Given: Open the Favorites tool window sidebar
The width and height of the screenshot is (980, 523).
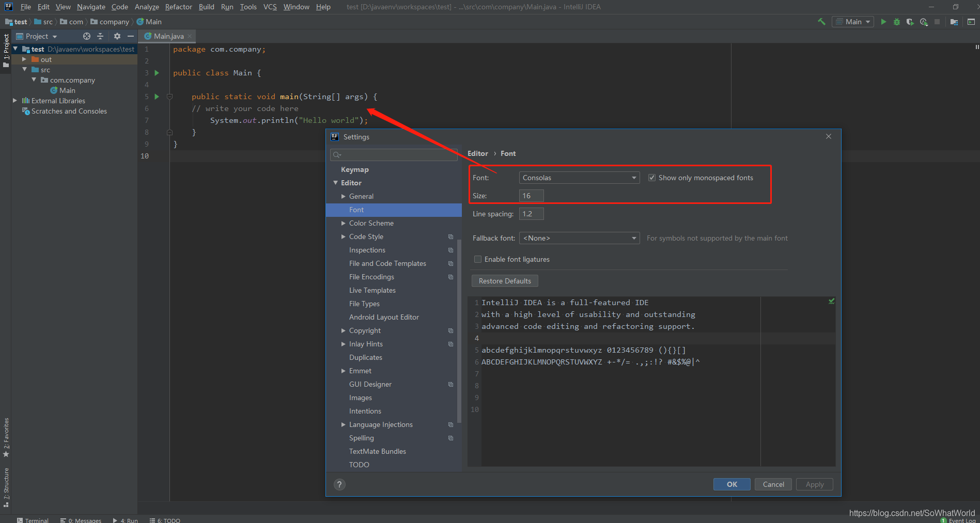Looking at the screenshot, I should [x=6, y=437].
